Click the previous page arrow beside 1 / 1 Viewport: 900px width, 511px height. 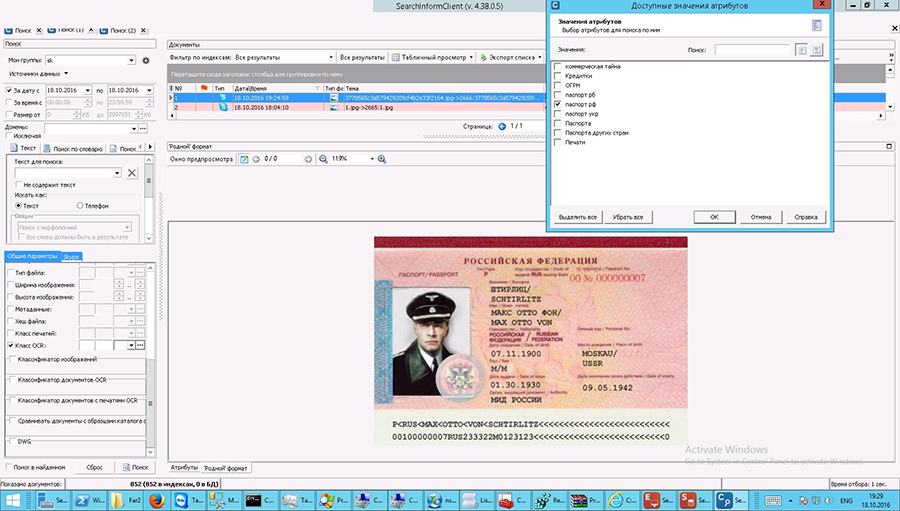click(x=502, y=126)
